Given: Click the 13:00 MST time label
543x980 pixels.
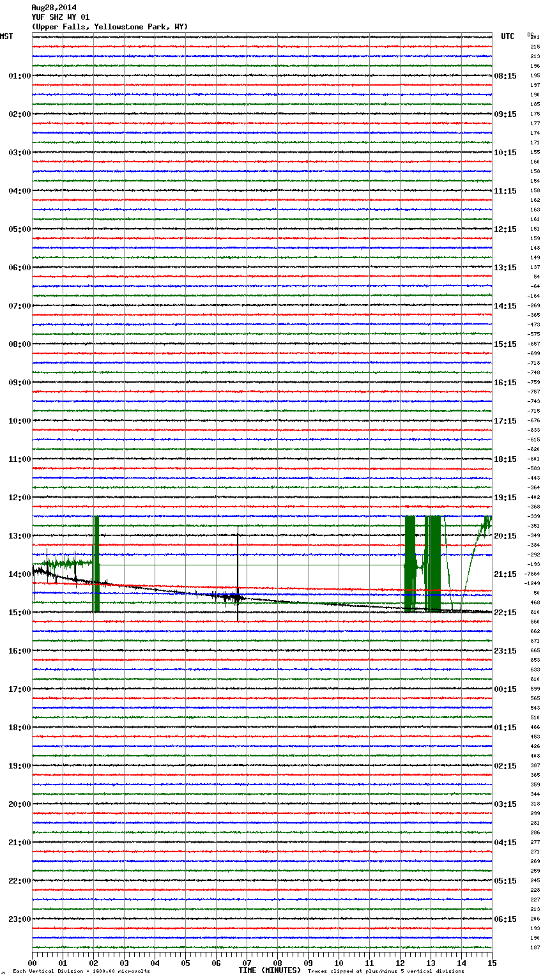Looking at the screenshot, I should [x=20, y=536].
